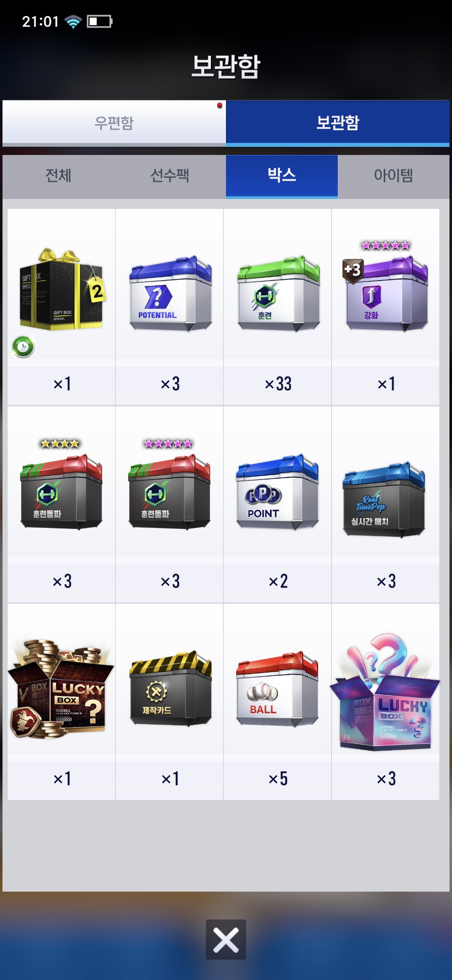Switch to the 선수팩 player pack filter
Image resolution: width=452 pixels, height=980 pixels.
(170, 176)
